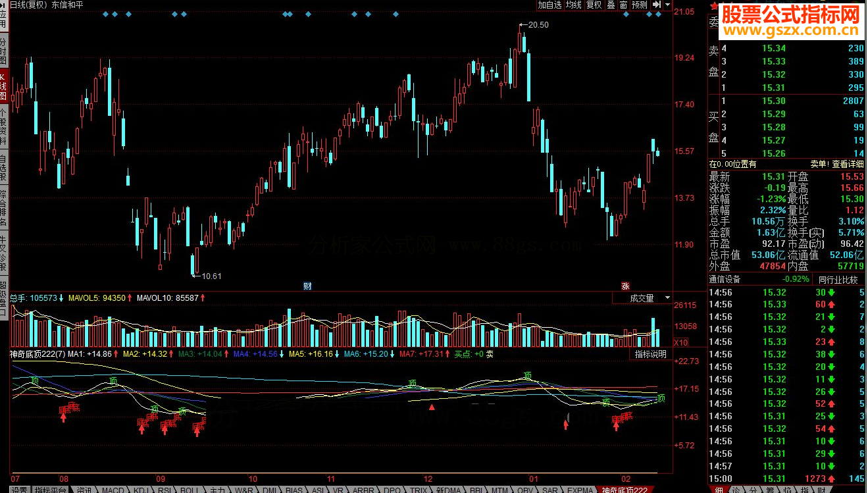Switch to the BBI indicator tab

tap(477, 489)
